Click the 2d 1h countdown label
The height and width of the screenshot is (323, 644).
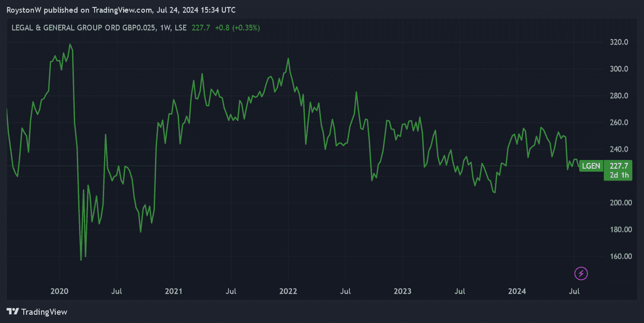coord(618,176)
